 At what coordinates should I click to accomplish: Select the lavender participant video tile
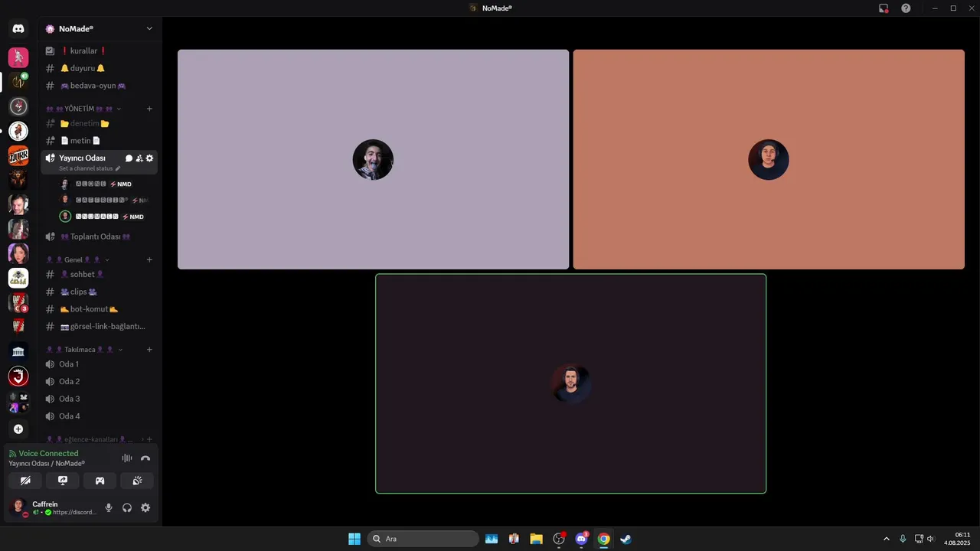[373, 159]
